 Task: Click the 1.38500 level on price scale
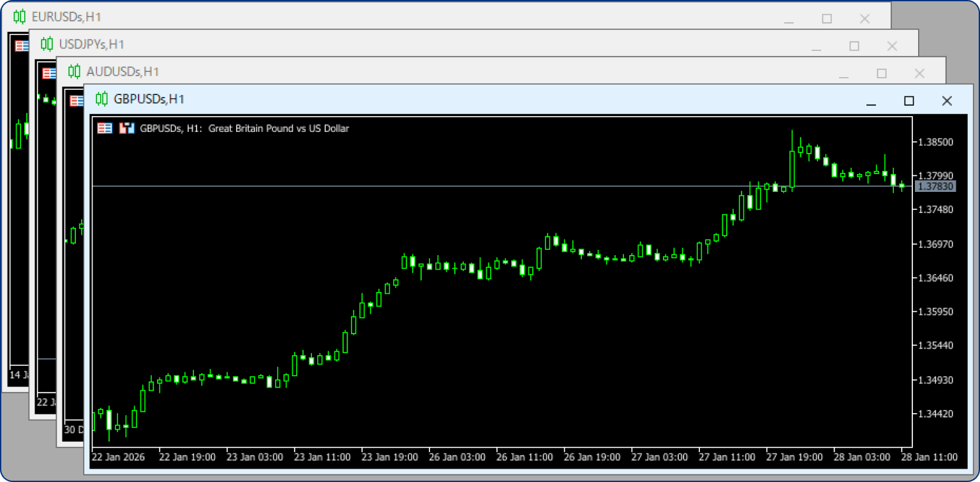tap(935, 142)
